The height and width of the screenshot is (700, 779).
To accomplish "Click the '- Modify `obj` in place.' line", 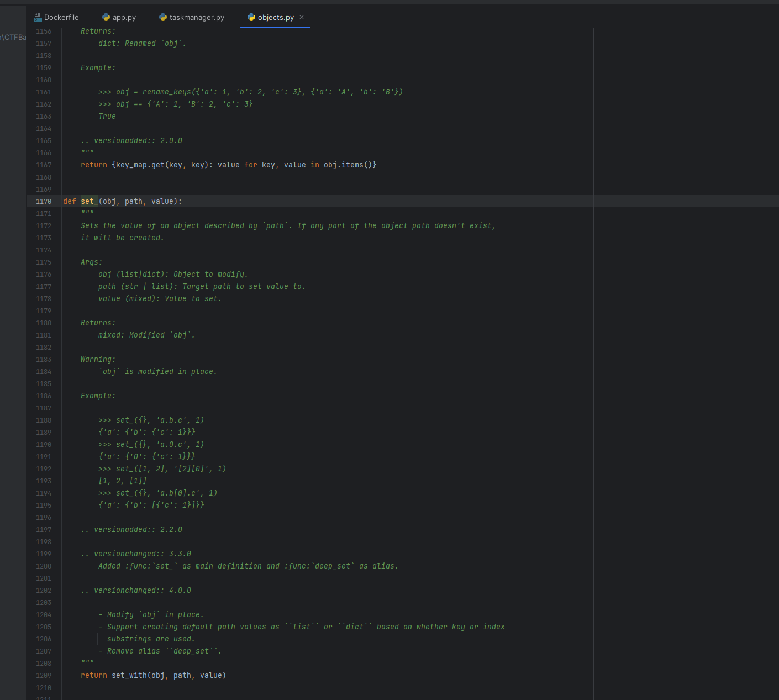I will point(151,614).
